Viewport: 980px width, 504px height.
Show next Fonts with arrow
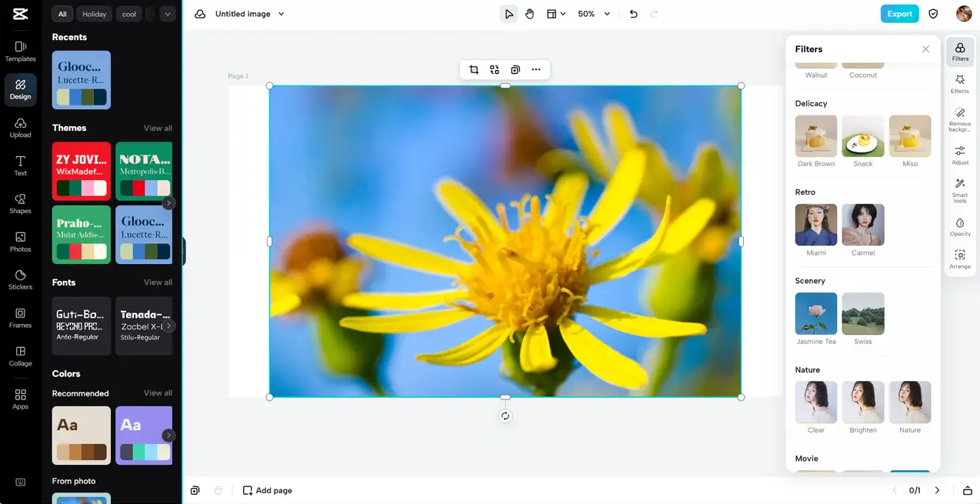tap(168, 326)
